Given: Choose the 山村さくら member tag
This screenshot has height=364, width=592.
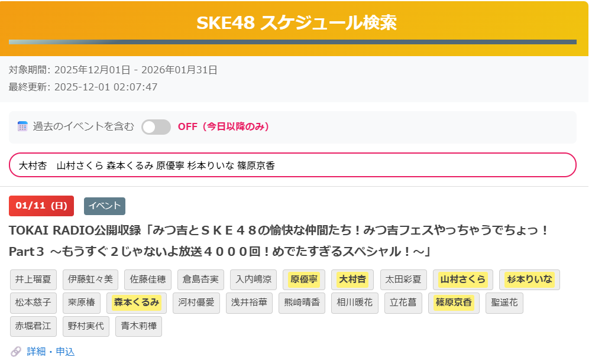Looking at the screenshot, I should click(x=463, y=279).
